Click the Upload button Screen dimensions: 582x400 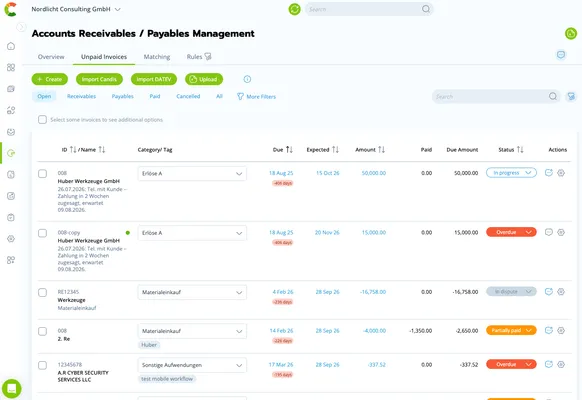[204, 79]
